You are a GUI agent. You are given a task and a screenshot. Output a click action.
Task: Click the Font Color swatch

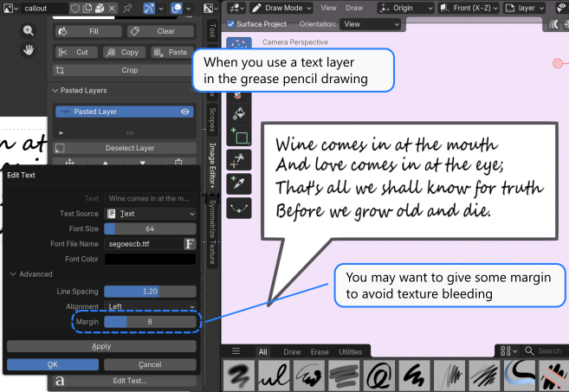point(150,259)
